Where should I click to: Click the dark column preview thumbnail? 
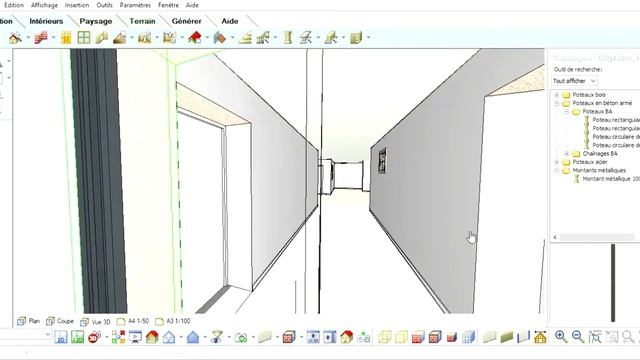click(x=613, y=283)
